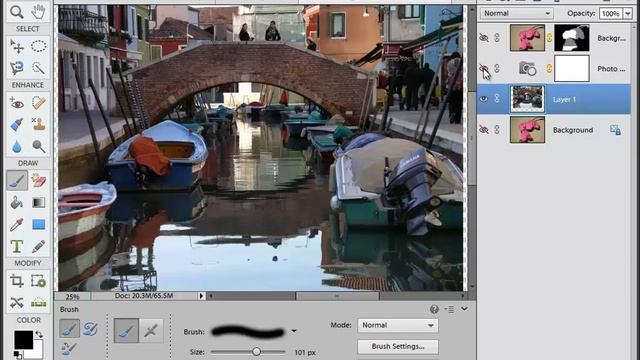640x360 pixels.
Task: Reset default black and white colors
Action: (x=17, y=355)
